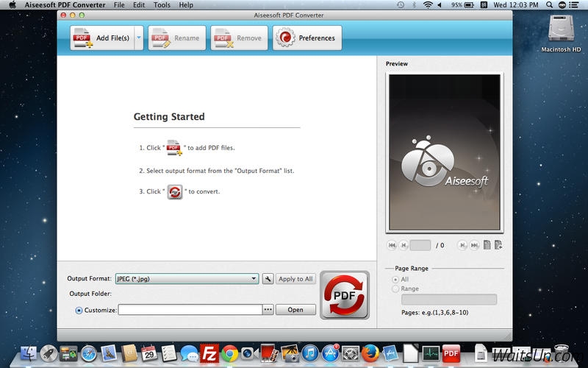The image size is (588, 368).
Task: Click the Apply to All button
Action: [x=295, y=279]
